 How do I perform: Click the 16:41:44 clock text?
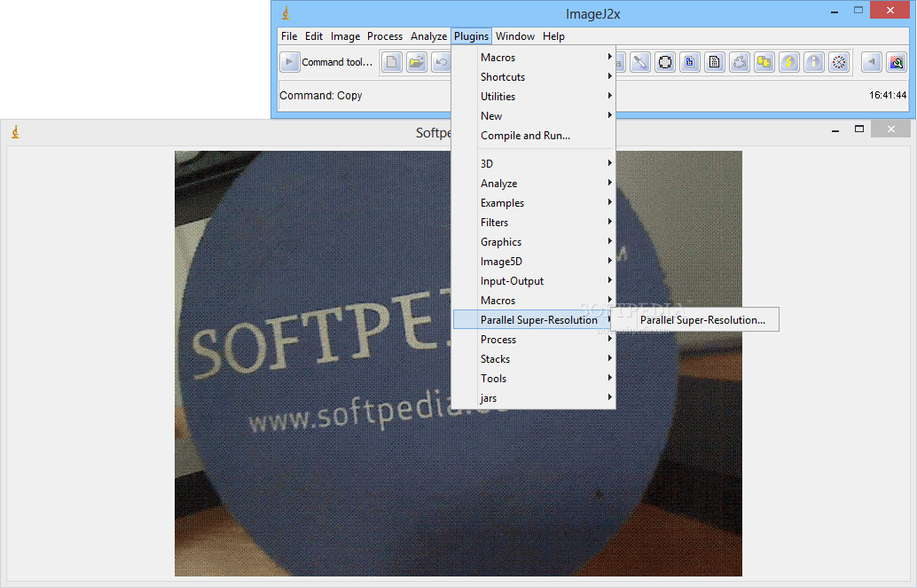pos(888,95)
